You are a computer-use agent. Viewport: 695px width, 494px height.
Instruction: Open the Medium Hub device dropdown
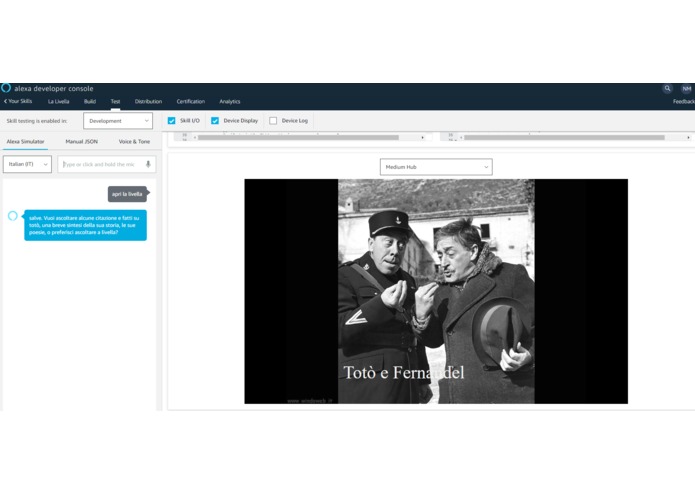pos(436,167)
